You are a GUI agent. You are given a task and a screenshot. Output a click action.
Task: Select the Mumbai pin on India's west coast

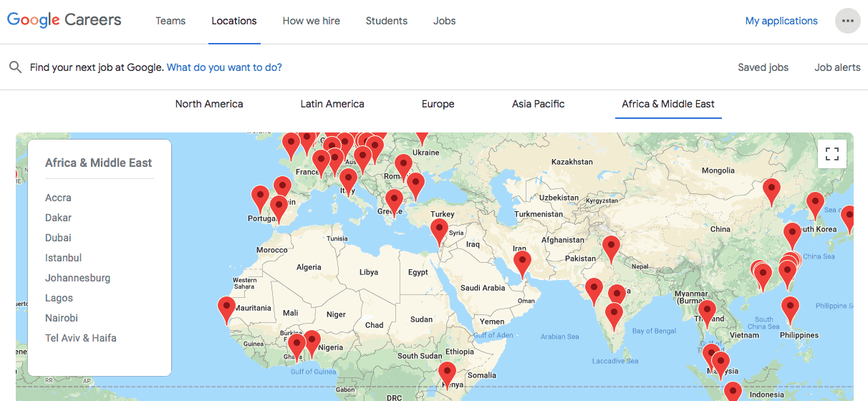click(594, 291)
